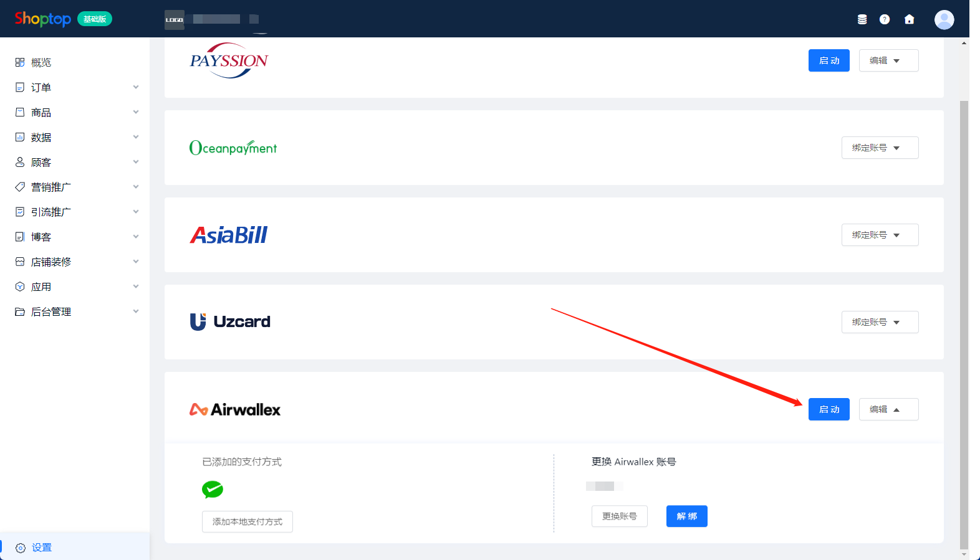Click the 解绑 unbind button
This screenshot has width=980, height=560.
(x=687, y=516)
